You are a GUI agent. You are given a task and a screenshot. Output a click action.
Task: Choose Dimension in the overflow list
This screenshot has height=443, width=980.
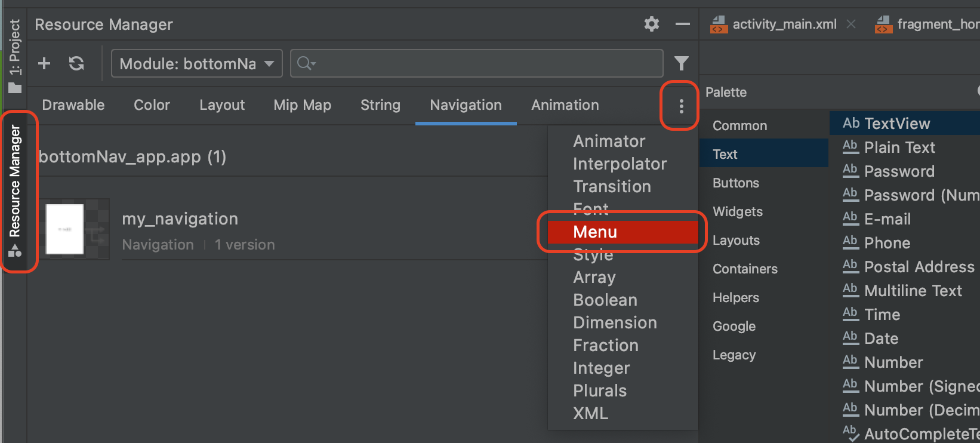615,323
